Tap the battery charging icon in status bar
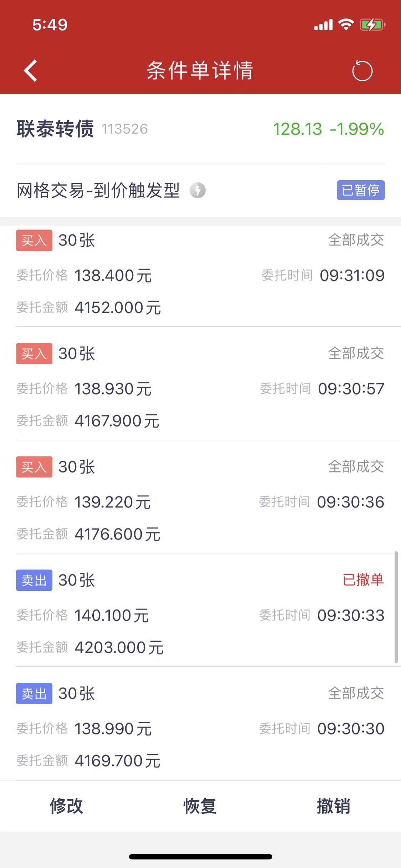401x868 pixels. pyautogui.click(x=372, y=25)
